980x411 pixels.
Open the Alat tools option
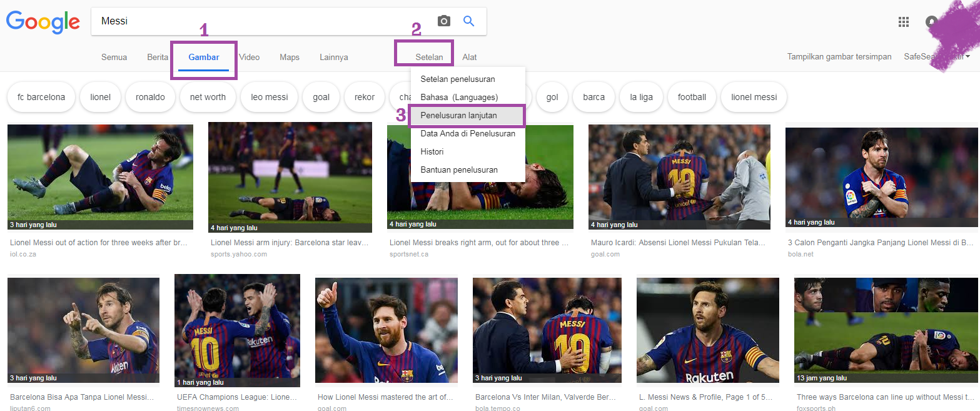click(x=470, y=57)
